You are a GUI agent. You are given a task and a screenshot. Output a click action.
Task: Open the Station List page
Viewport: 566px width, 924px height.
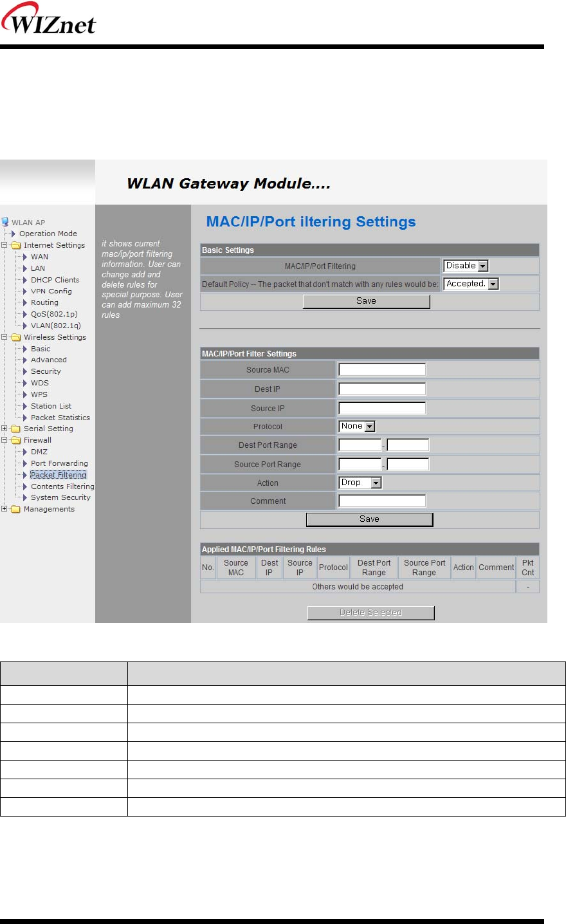tap(51, 406)
